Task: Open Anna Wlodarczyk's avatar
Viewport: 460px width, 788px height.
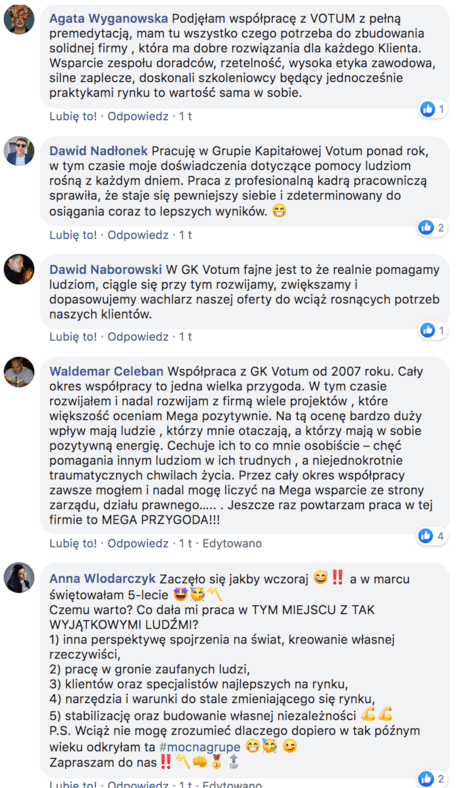Action: (x=19, y=577)
